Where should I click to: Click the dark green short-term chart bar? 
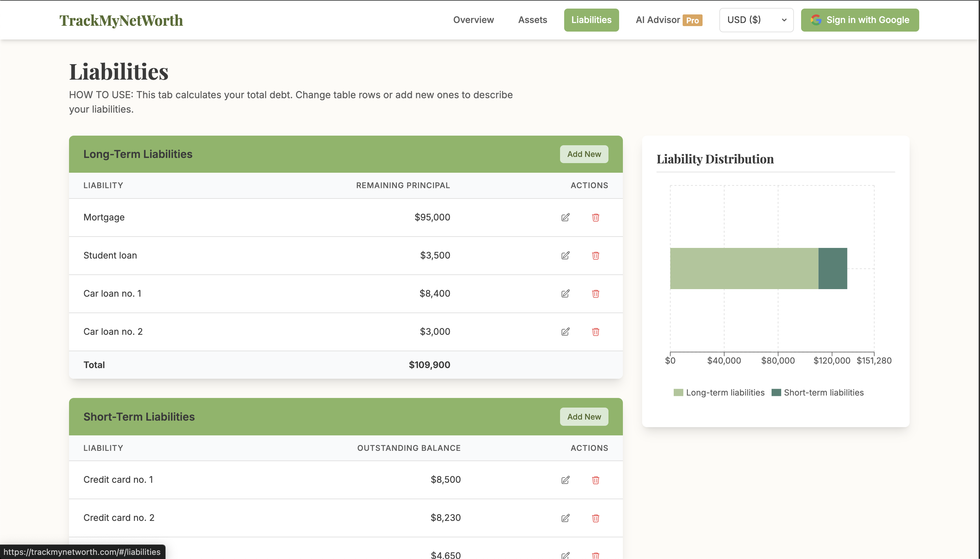[x=832, y=269]
